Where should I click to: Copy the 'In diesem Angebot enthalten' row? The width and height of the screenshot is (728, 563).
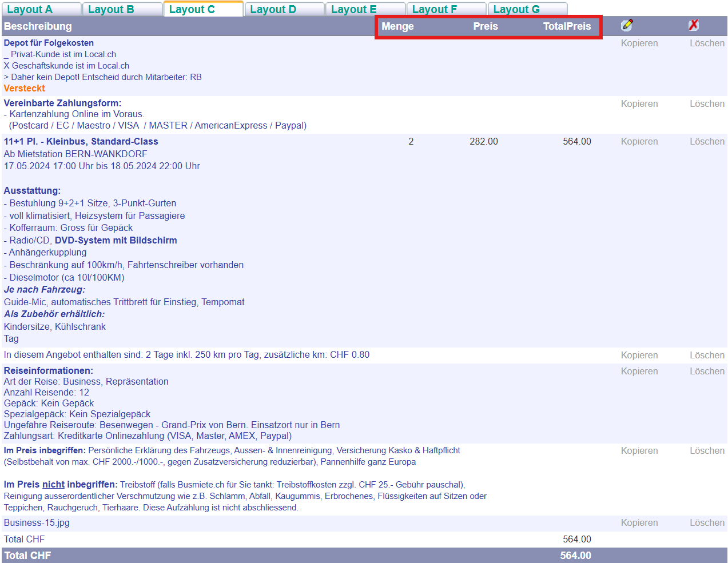(639, 356)
